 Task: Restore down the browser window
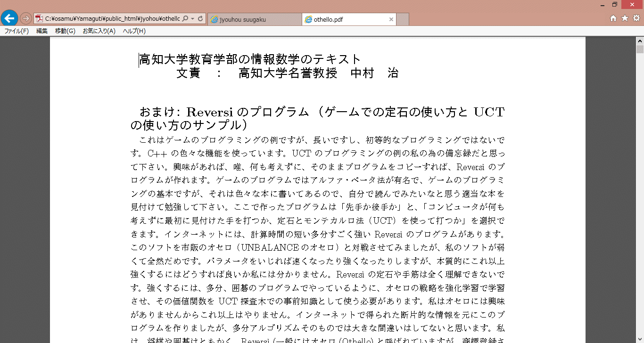click(614, 5)
